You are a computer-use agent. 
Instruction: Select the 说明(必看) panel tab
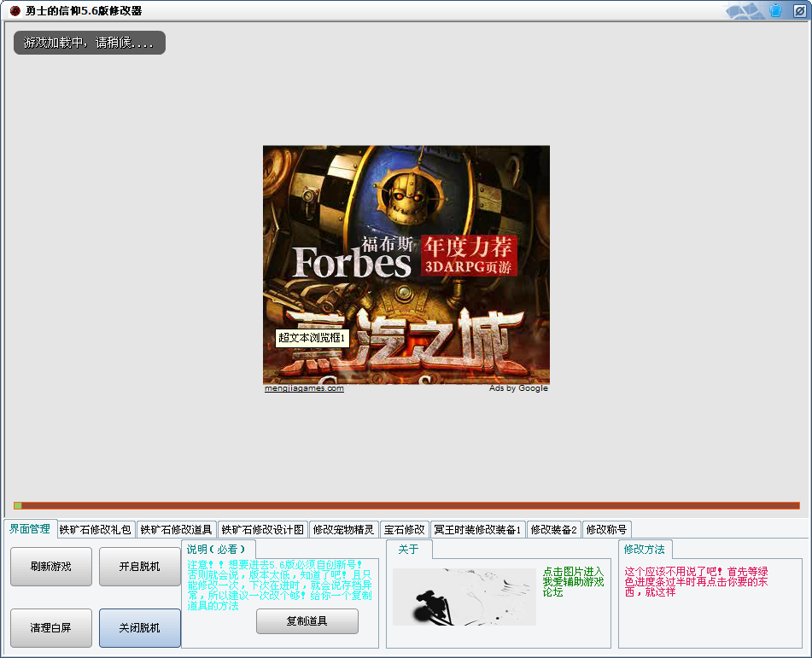(217, 550)
